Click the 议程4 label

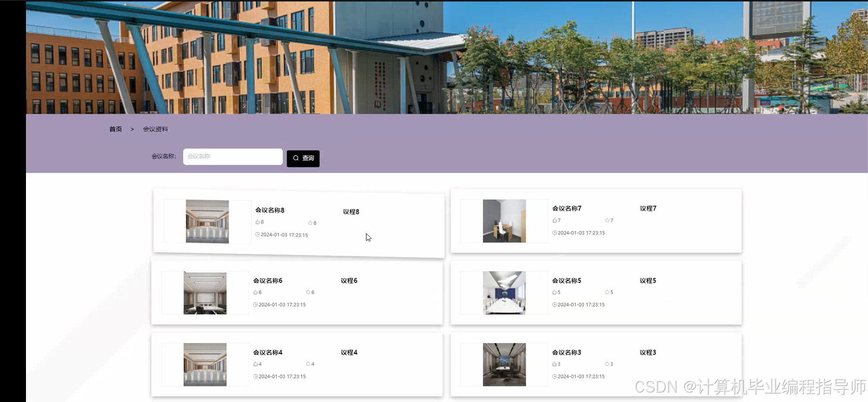point(349,352)
